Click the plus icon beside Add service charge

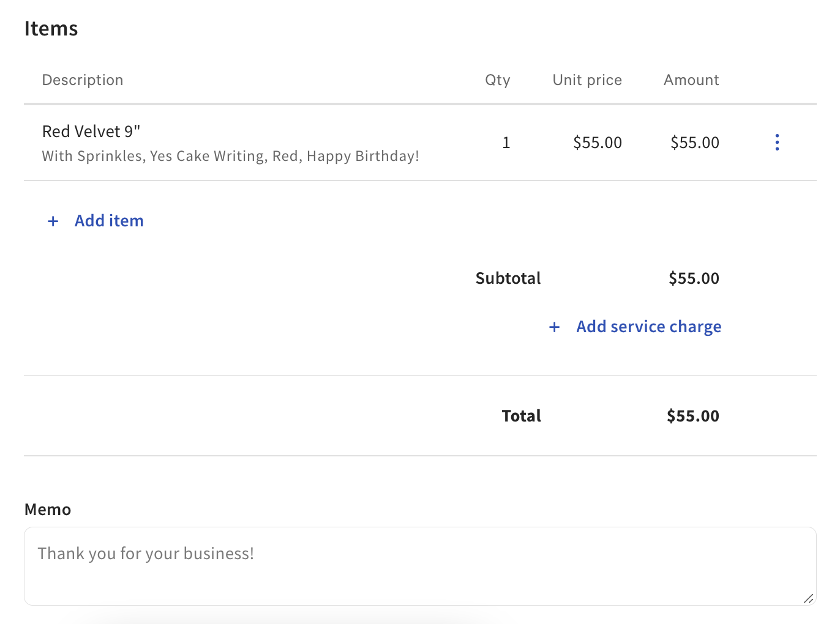click(x=554, y=327)
